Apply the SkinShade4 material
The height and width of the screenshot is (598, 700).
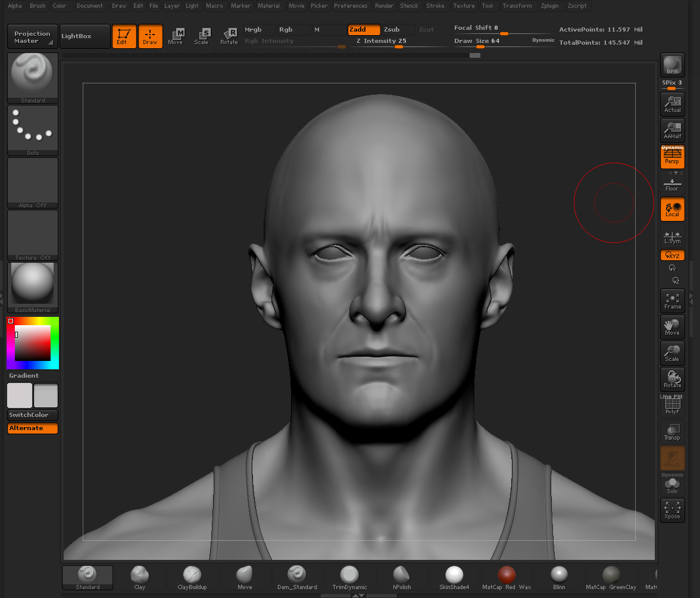[454, 578]
